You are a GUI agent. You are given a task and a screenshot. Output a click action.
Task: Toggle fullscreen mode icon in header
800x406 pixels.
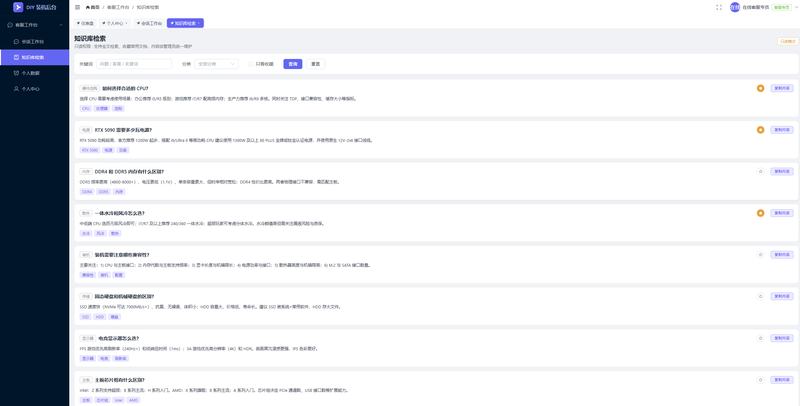pyautogui.click(x=719, y=7)
